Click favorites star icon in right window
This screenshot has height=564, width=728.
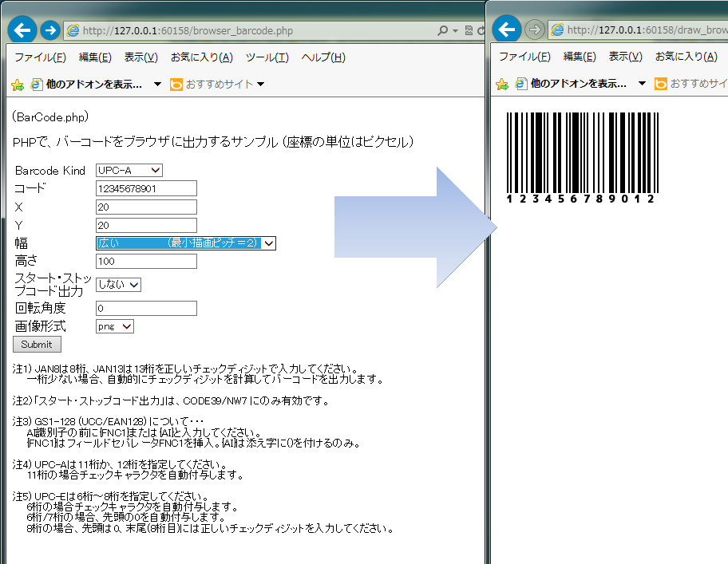click(502, 84)
